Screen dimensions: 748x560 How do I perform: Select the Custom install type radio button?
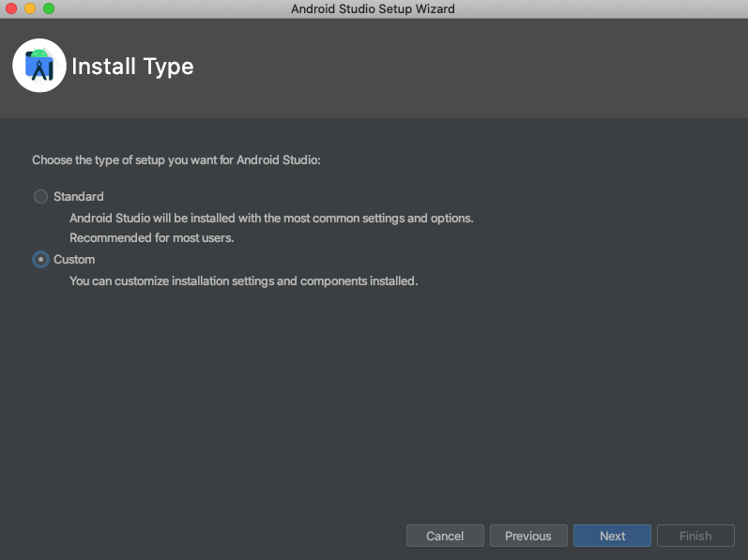point(40,259)
